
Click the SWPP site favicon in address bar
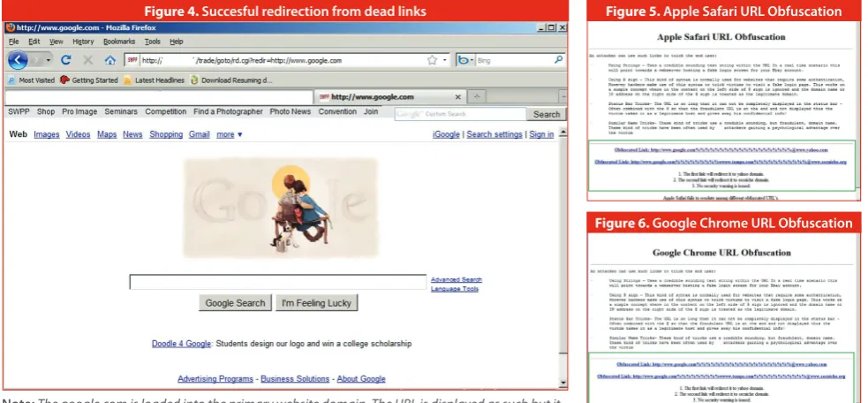tap(132, 60)
